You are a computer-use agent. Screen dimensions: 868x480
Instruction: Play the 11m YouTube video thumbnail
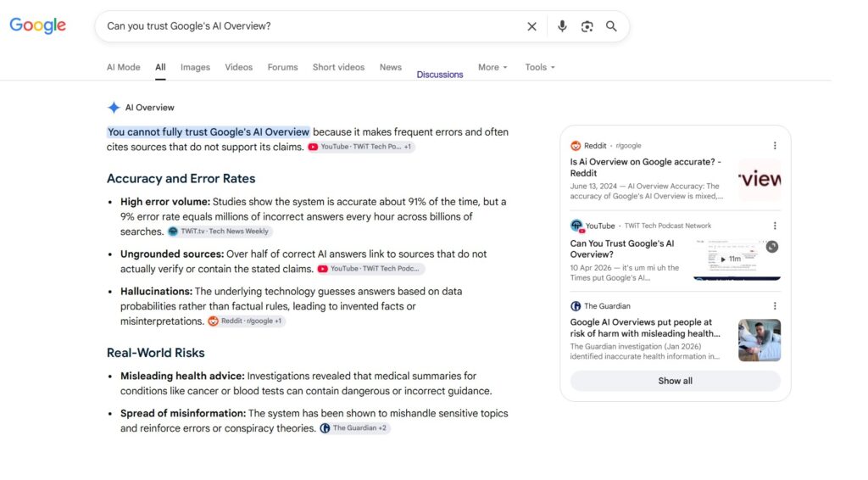pyautogui.click(x=737, y=260)
